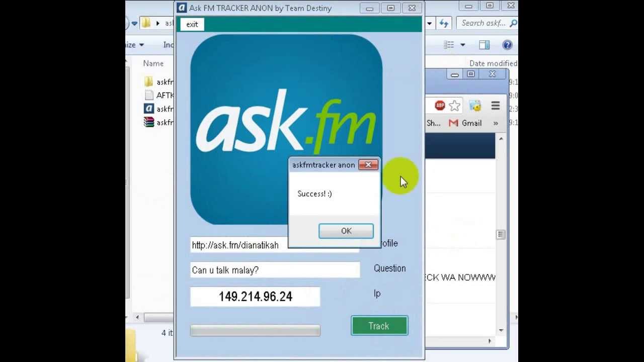
Task: Open the Explorer back history dropdown arrow
Action: pos(134,23)
